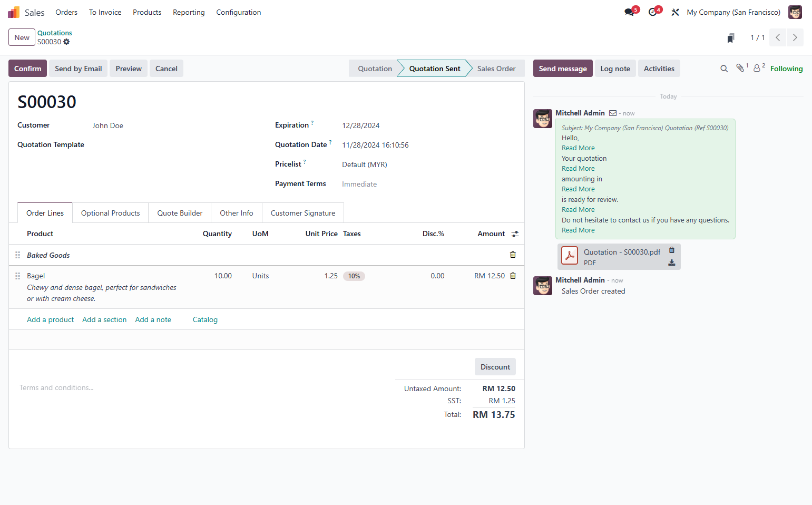Click the bookmark icon near pager
Viewport: 812px width, 505px height.
coord(731,38)
